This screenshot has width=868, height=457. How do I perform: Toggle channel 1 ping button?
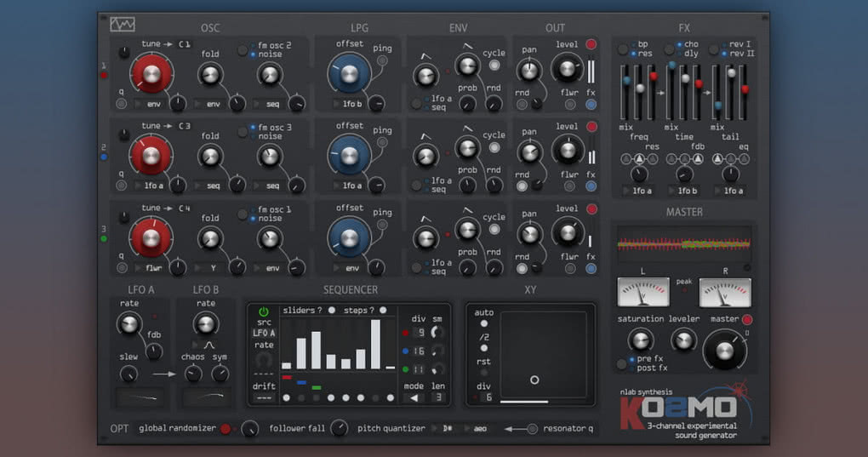point(382,60)
